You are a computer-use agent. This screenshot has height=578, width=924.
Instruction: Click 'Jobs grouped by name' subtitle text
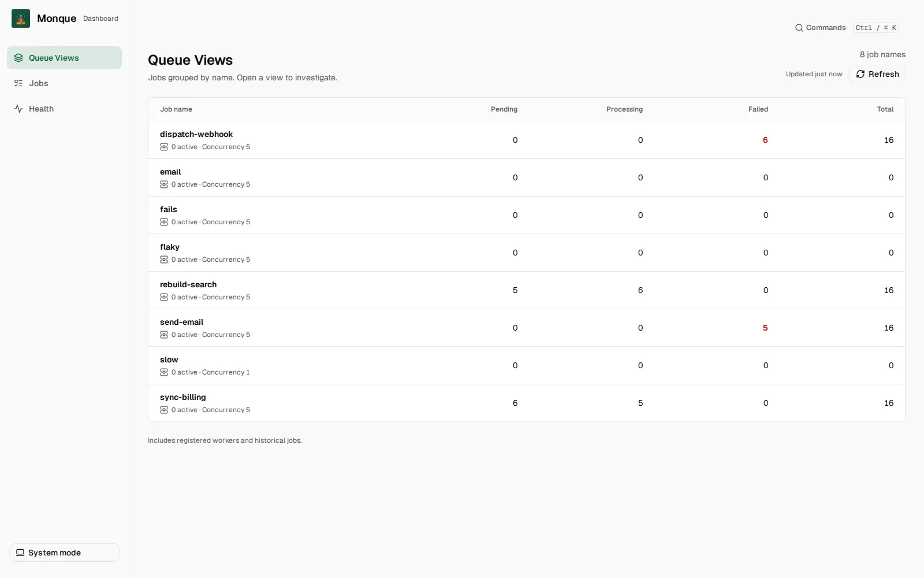243,77
